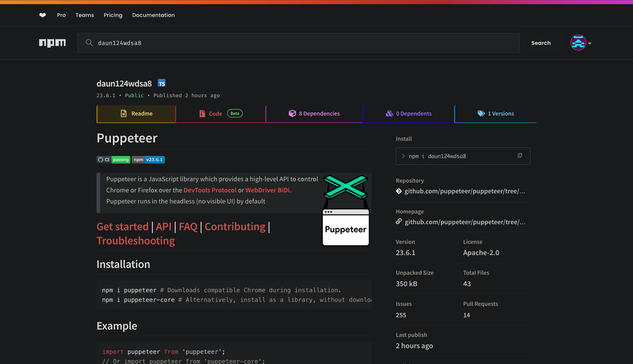The height and width of the screenshot is (364, 633).
Task: Copy the npm install command
Action: [520, 156]
